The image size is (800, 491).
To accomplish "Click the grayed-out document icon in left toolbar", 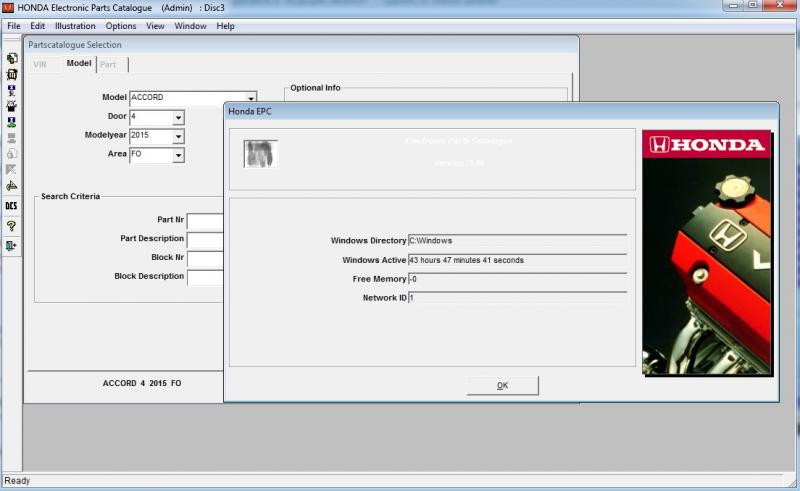I will tap(11, 154).
